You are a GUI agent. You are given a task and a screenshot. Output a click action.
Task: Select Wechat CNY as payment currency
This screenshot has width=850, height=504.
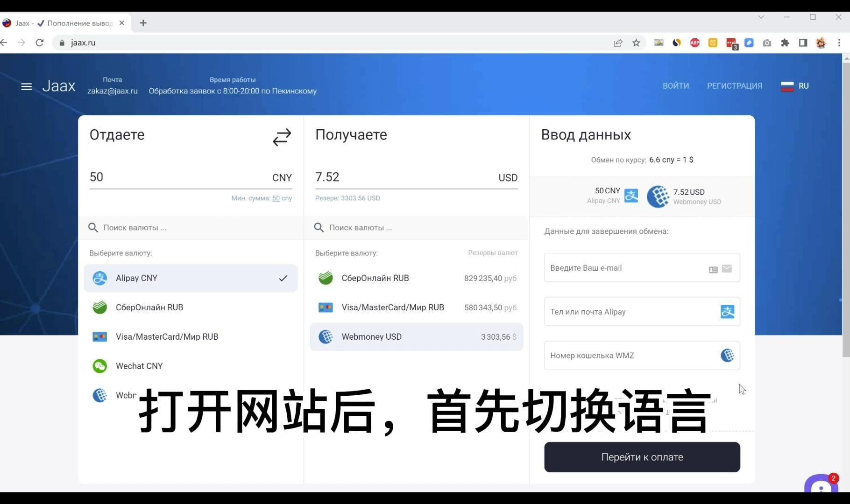point(139,366)
